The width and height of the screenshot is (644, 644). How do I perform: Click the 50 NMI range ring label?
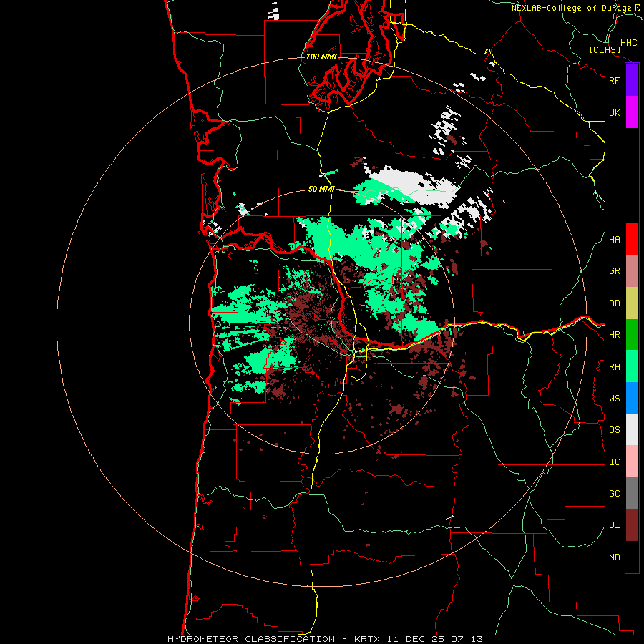pos(321,189)
